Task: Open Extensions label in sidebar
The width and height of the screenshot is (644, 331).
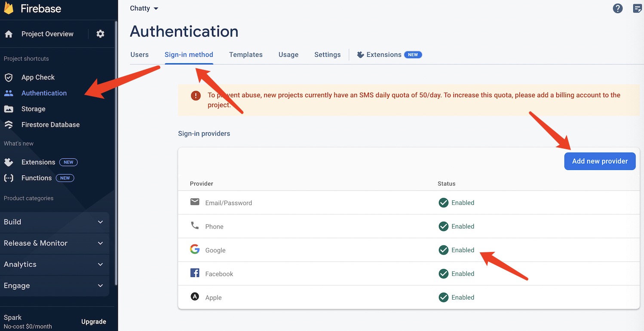Action: [x=38, y=162]
